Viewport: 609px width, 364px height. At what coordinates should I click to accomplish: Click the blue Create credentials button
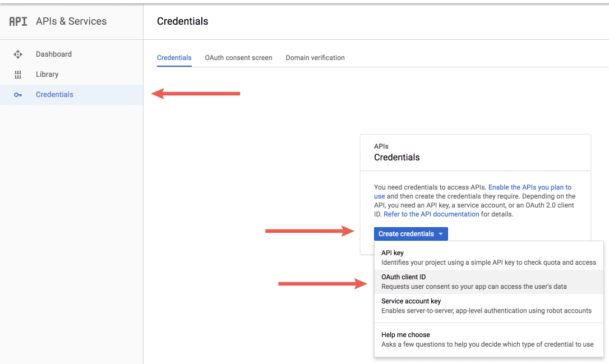[x=407, y=234]
